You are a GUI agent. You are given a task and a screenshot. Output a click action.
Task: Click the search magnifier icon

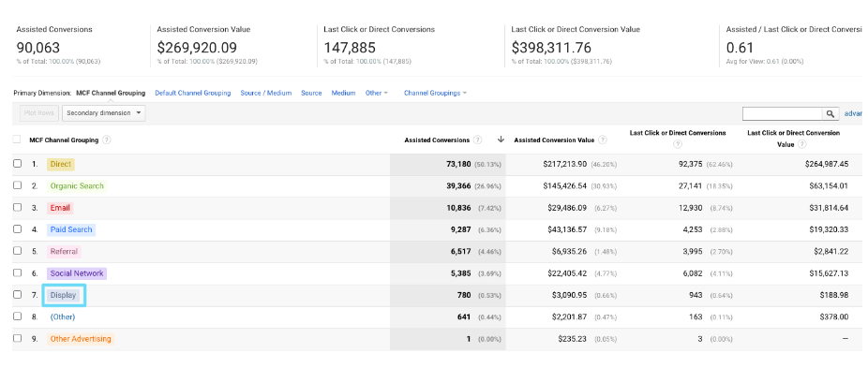click(x=831, y=113)
